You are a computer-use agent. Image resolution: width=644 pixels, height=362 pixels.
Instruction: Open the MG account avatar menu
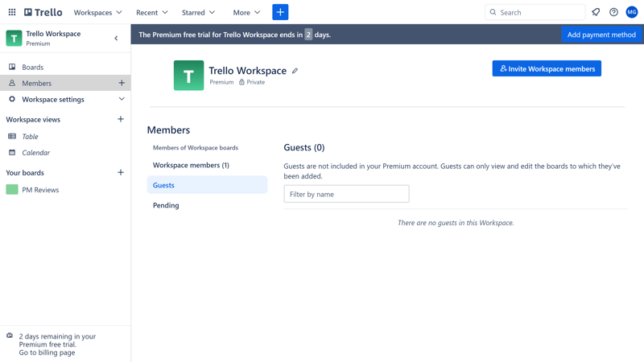[632, 12]
